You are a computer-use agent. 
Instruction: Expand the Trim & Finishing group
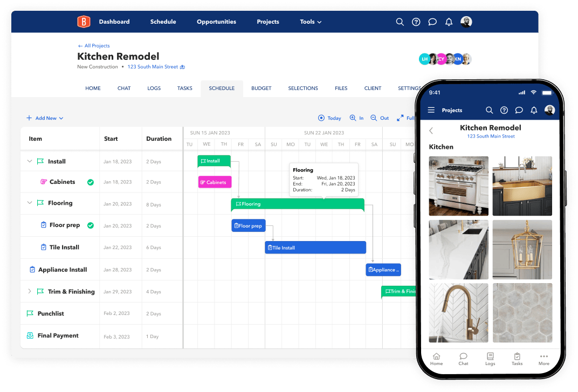click(x=30, y=291)
